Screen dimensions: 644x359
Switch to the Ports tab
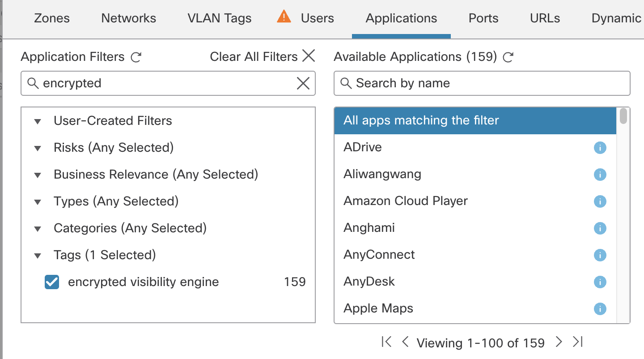[x=483, y=18]
